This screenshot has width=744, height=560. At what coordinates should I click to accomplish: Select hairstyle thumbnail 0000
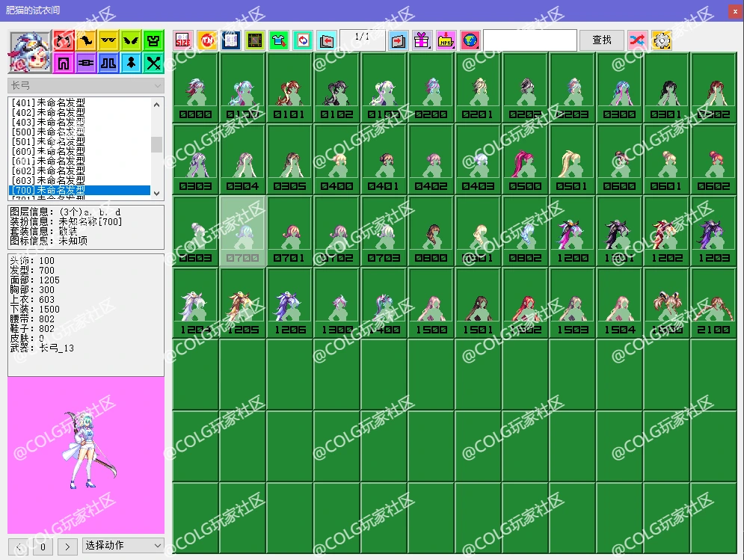click(x=195, y=87)
